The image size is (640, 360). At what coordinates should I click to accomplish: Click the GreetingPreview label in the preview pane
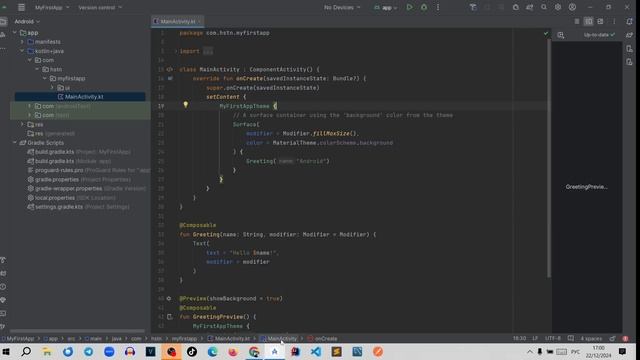(587, 187)
